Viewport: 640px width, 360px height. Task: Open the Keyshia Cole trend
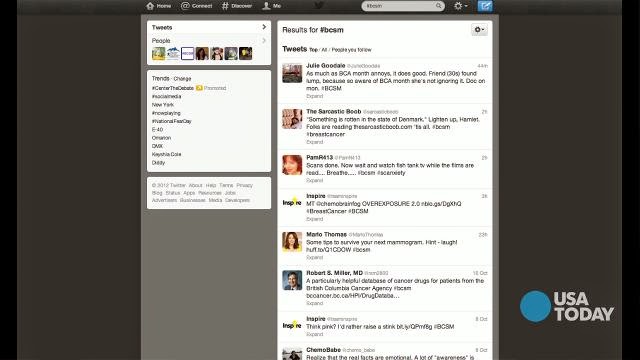click(x=166, y=154)
